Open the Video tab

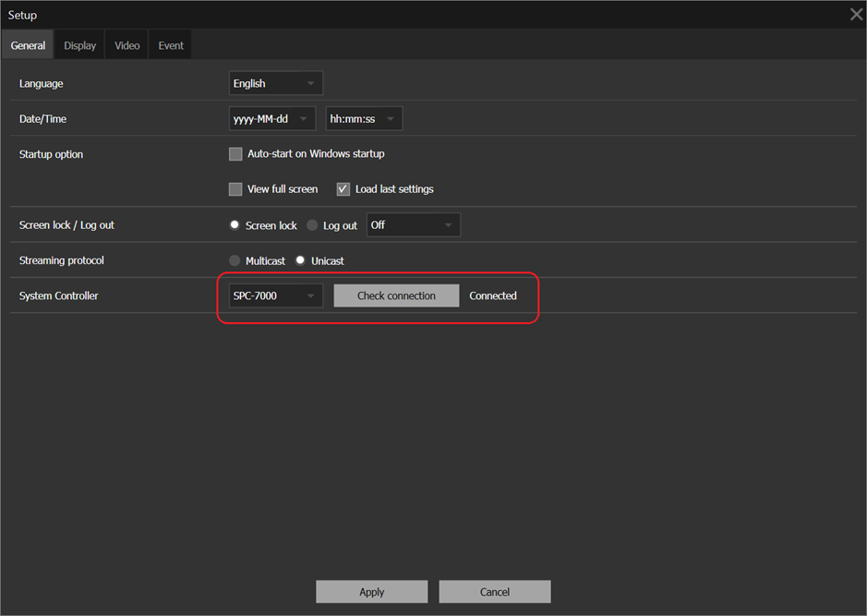(126, 45)
